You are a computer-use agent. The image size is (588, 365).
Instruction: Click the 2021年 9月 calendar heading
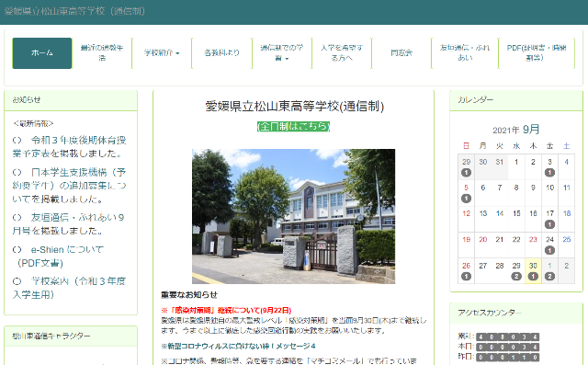click(x=516, y=130)
